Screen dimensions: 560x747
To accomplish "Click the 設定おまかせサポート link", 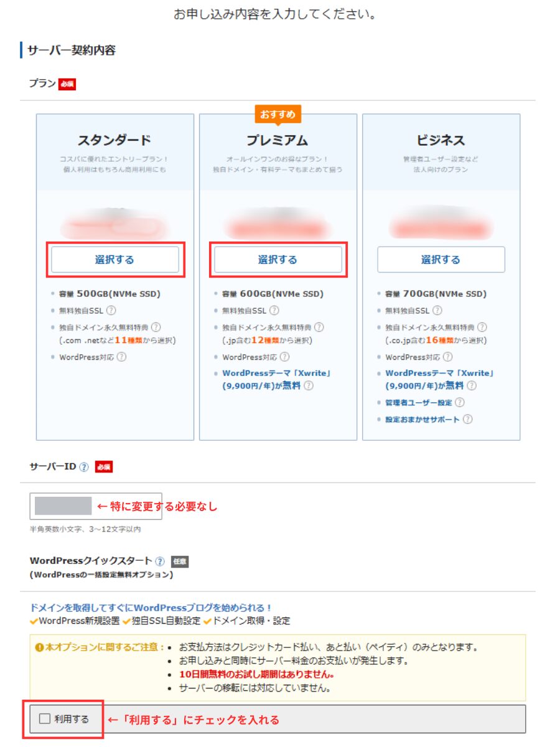I will (422, 420).
